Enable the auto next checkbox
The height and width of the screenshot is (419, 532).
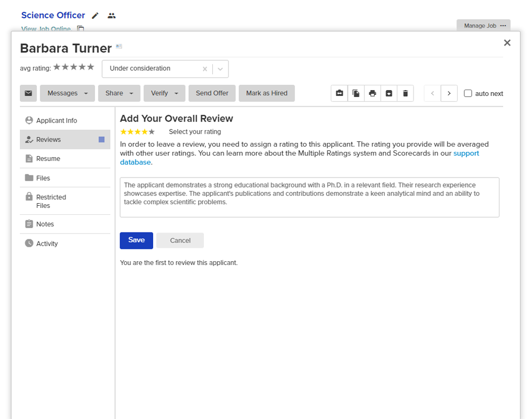(468, 93)
